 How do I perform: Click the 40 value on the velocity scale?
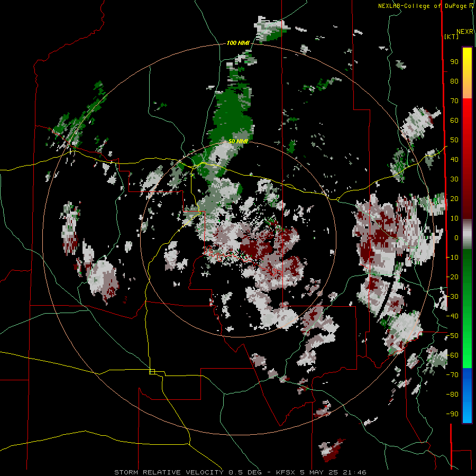[x=454, y=159]
